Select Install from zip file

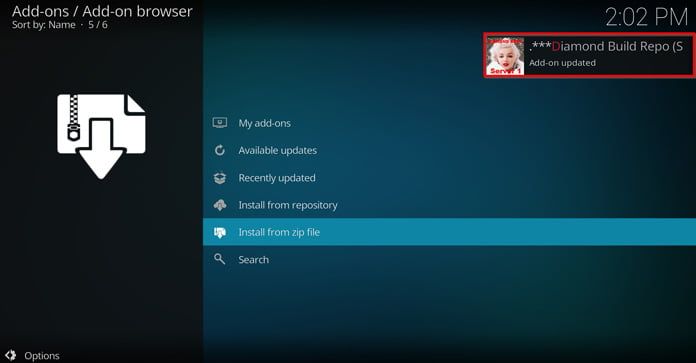coord(449,232)
